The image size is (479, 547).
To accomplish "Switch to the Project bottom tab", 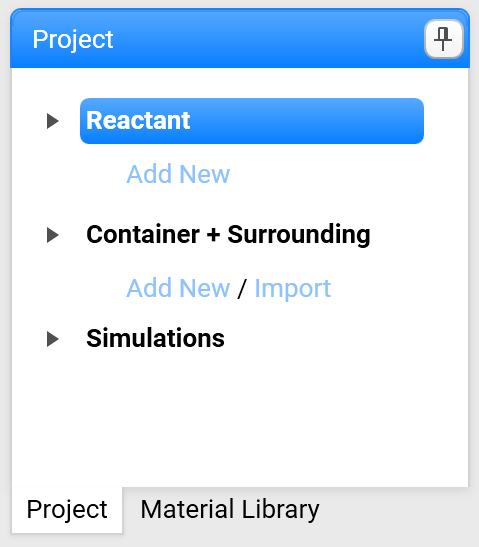I will (67, 510).
